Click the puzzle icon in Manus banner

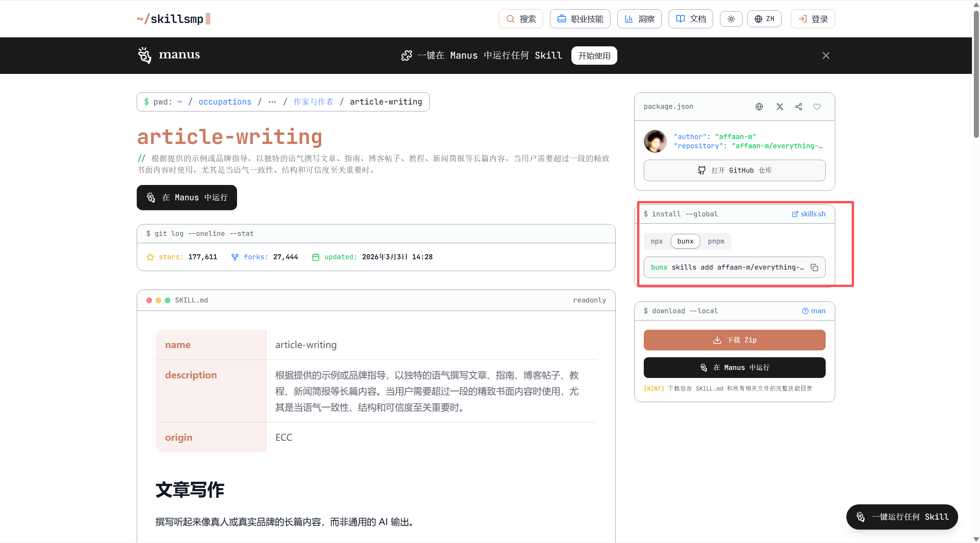pos(407,56)
